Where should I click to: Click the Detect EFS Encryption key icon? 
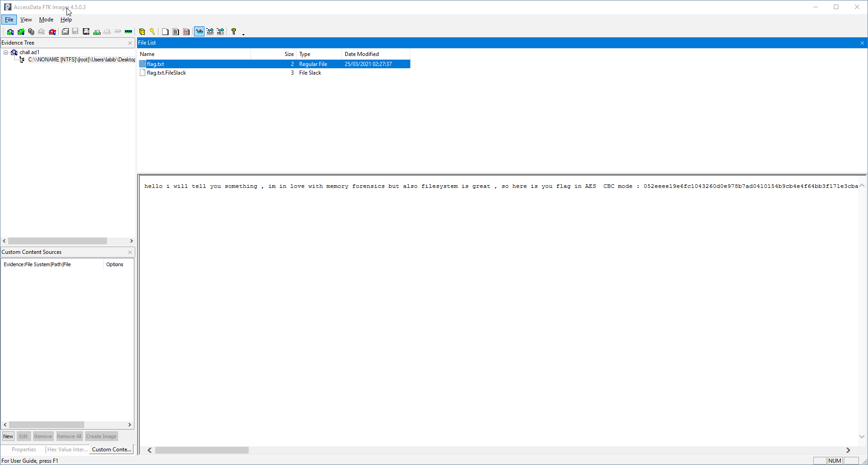pyautogui.click(x=153, y=32)
